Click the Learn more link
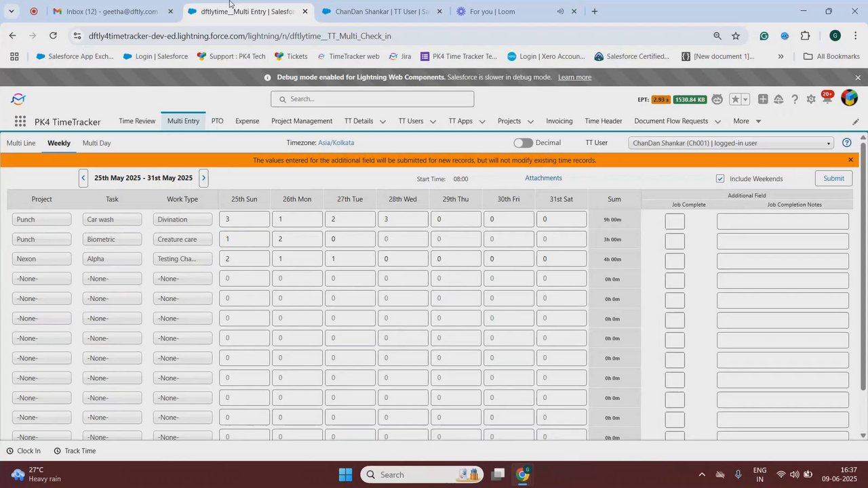This screenshot has height=488, width=868. click(x=574, y=77)
